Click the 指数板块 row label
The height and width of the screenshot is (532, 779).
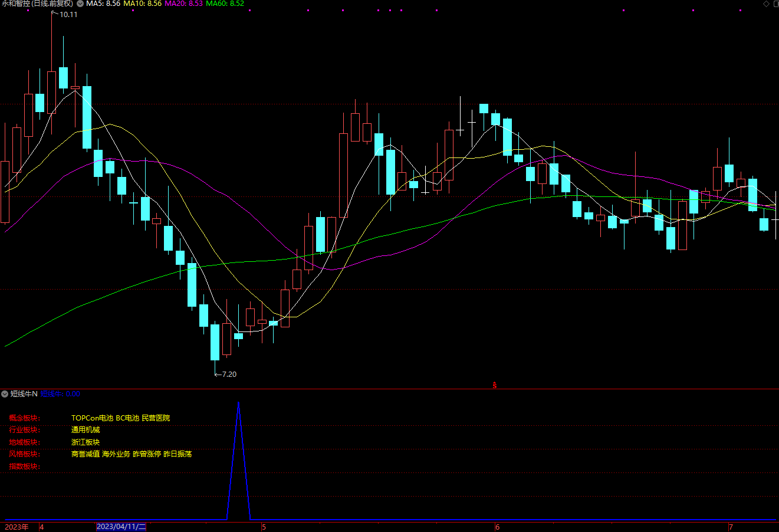[x=25, y=467]
